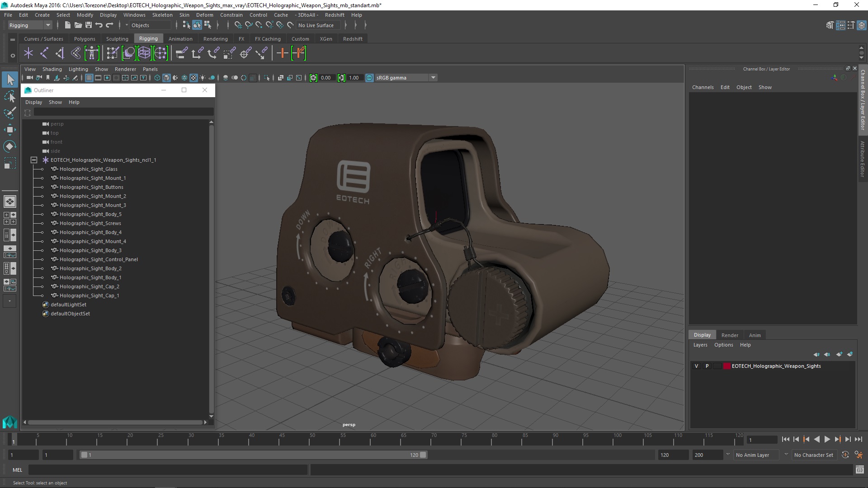
Task: Toggle color management ON button
Action: click(369, 78)
